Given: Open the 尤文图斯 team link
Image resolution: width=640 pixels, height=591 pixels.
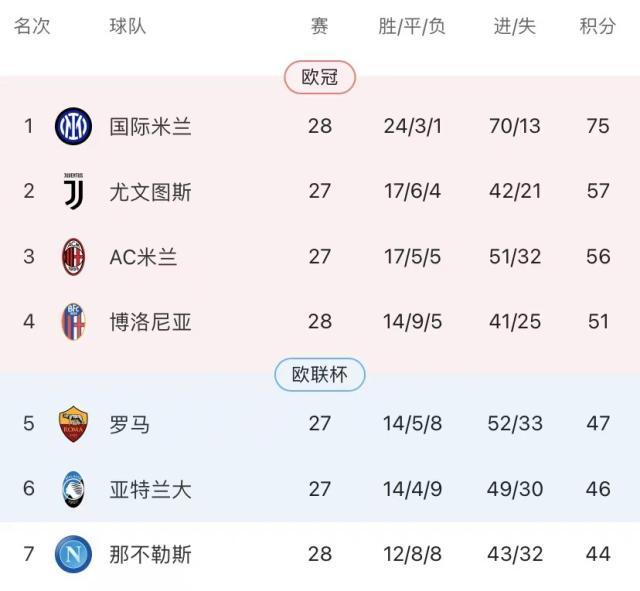Looking at the screenshot, I should [150, 190].
